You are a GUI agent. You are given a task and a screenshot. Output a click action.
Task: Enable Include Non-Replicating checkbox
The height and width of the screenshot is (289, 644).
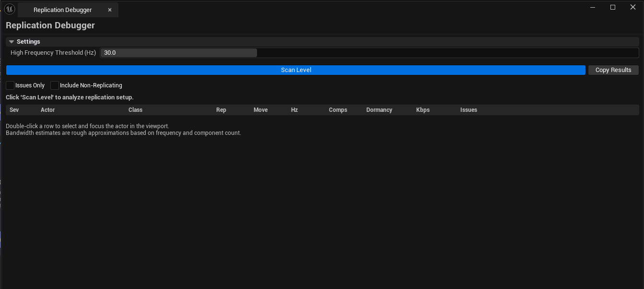pos(55,85)
